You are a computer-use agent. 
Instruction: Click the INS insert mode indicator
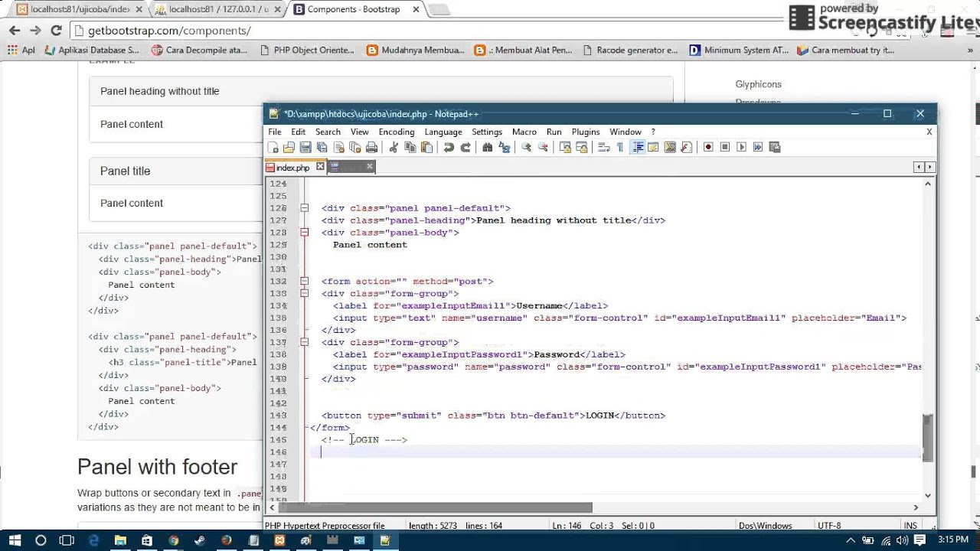point(910,526)
